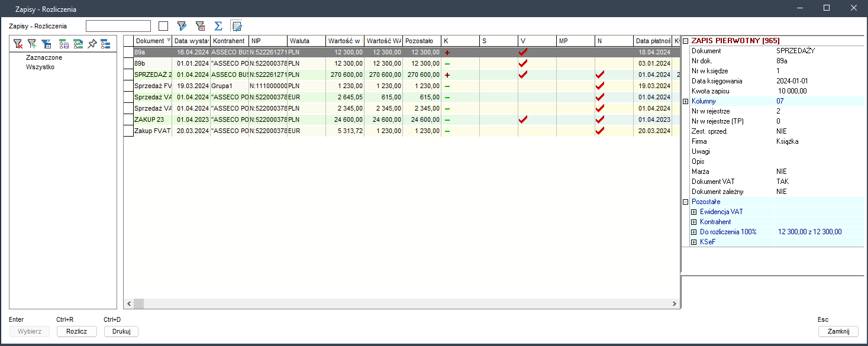868x346 pixels.
Task: Click the Zamknij button
Action: (x=838, y=331)
